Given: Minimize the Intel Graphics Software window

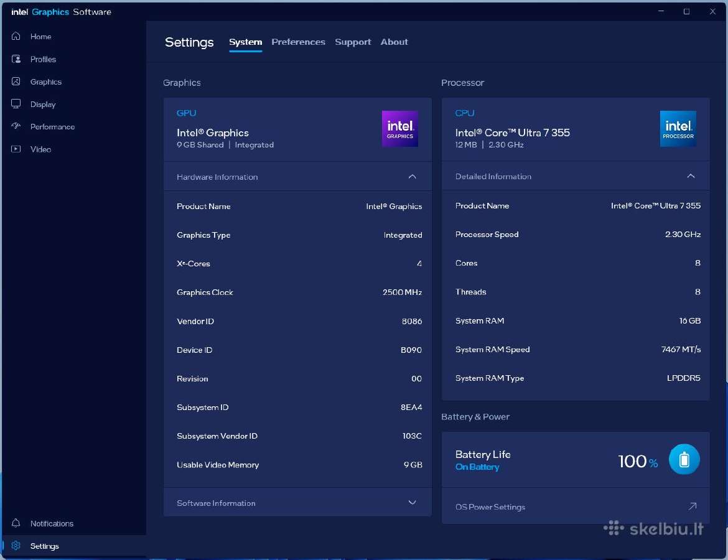Looking at the screenshot, I should tap(661, 11).
